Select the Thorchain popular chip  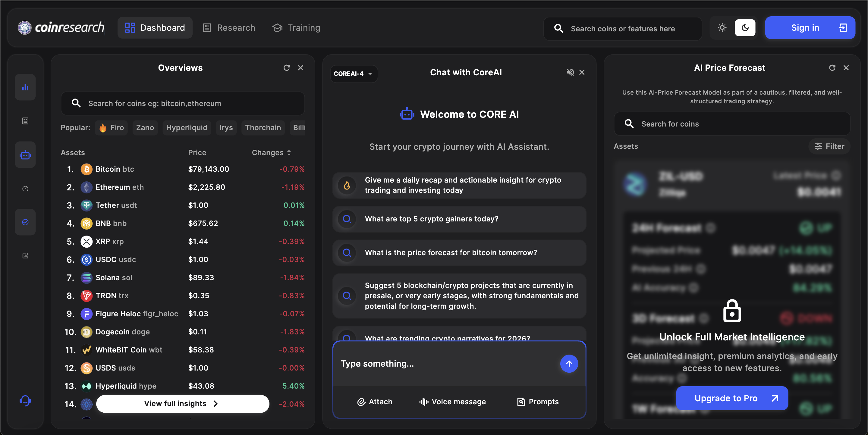[x=263, y=128]
